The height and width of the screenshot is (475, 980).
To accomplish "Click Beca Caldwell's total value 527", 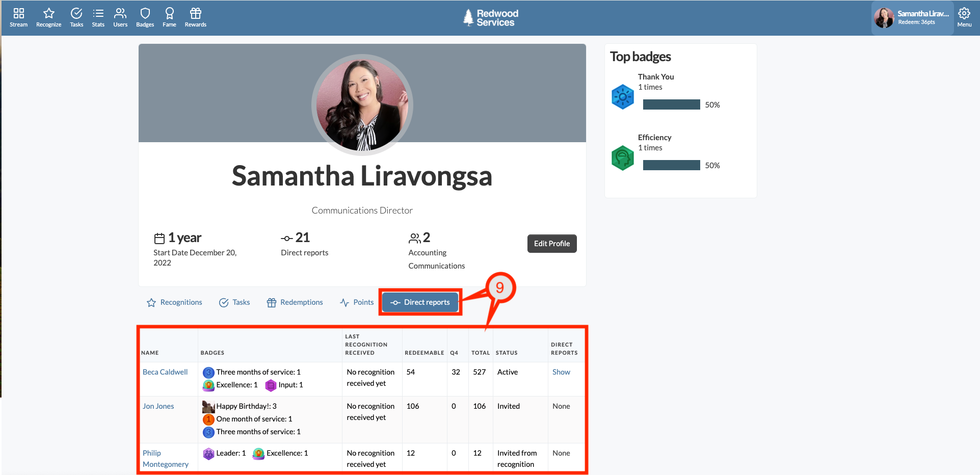I will click(x=480, y=372).
